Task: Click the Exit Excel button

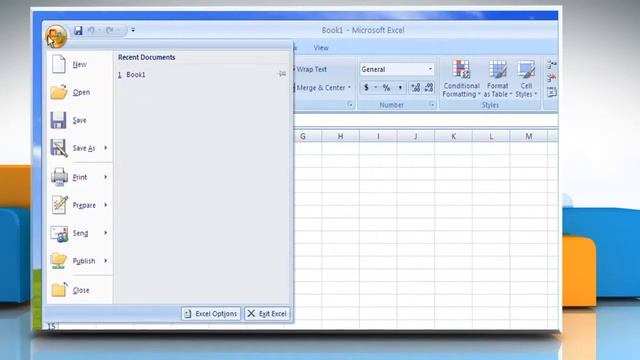Action: tap(267, 313)
